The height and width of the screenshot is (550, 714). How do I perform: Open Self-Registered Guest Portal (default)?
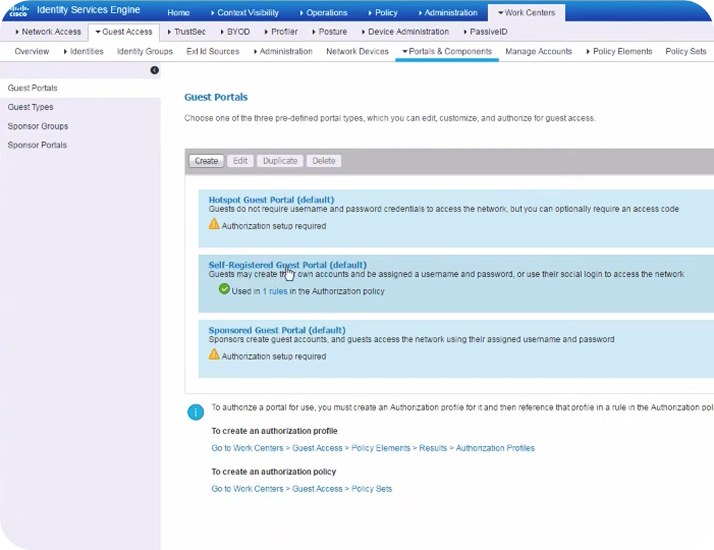(x=288, y=265)
